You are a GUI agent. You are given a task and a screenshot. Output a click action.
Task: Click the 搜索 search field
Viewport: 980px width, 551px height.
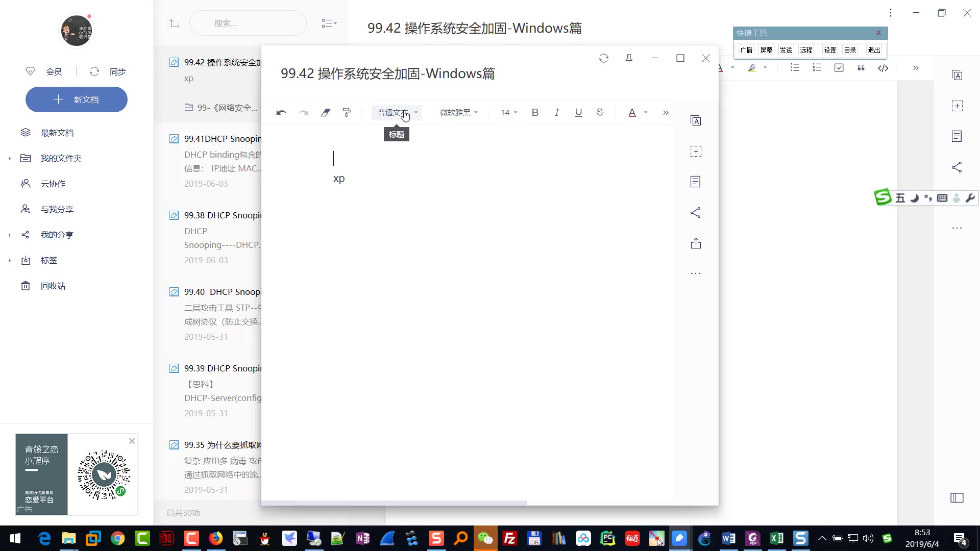(248, 23)
